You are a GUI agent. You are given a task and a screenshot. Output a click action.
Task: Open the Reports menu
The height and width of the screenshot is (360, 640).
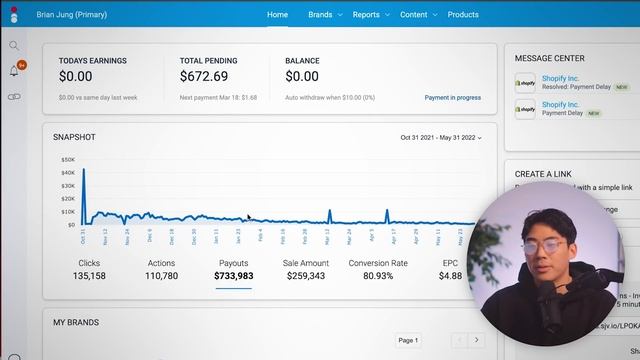(366, 15)
